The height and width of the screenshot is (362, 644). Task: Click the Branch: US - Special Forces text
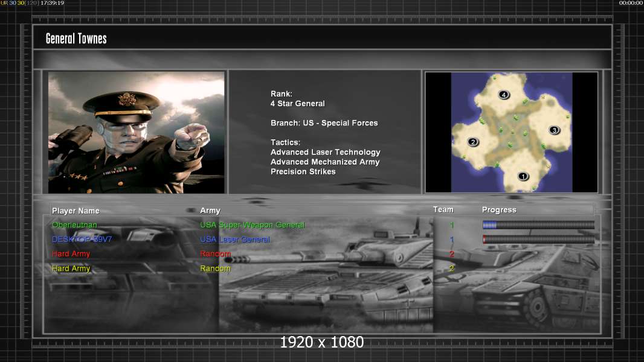324,123
